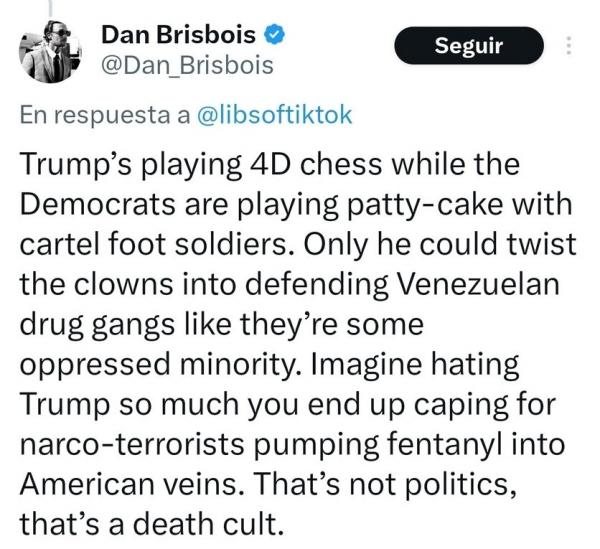The height and width of the screenshot is (549, 600).
Task: Click the @Dan_Brisbois handle
Action: 187,65
